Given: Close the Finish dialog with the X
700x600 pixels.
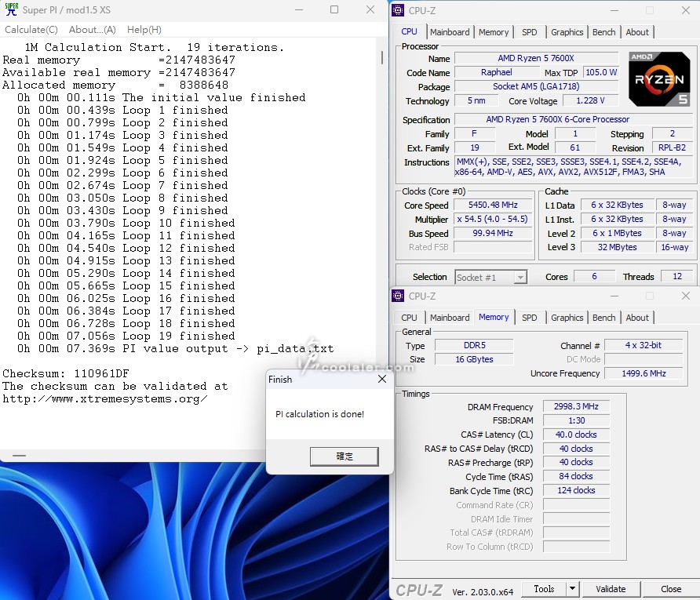Looking at the screenshot, I should (382, 379).
